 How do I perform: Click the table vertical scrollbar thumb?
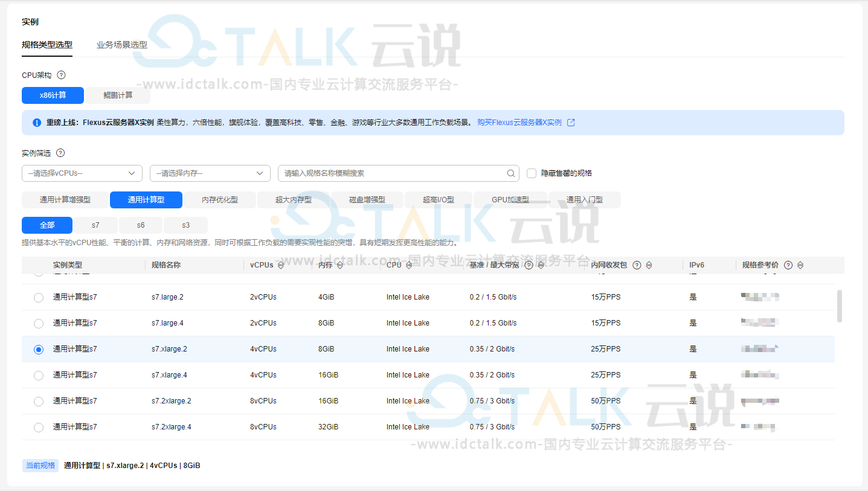tap(840, 306)
